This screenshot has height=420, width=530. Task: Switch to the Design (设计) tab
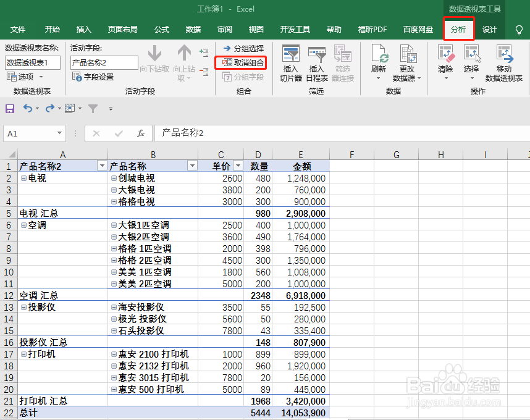click(x=489, y=30)
